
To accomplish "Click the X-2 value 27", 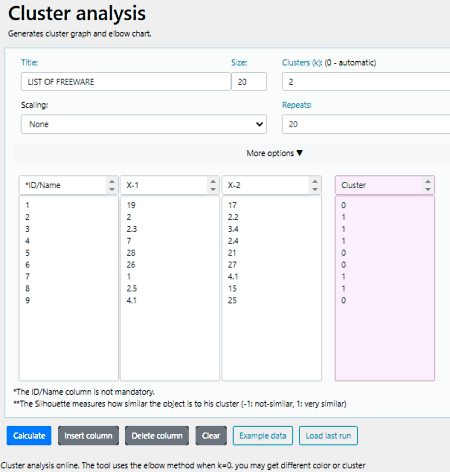I will [x=232, y=265].
